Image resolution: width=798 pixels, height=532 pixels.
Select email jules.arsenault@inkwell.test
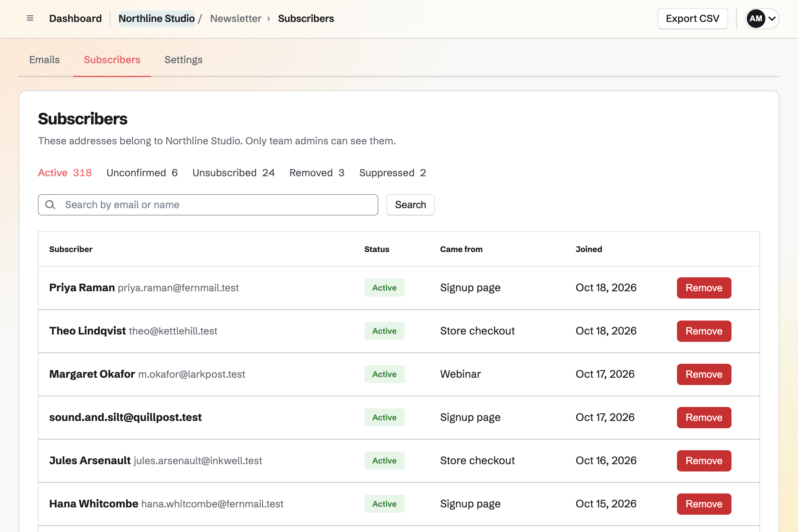pyautogui.click(x=198, y=461)
